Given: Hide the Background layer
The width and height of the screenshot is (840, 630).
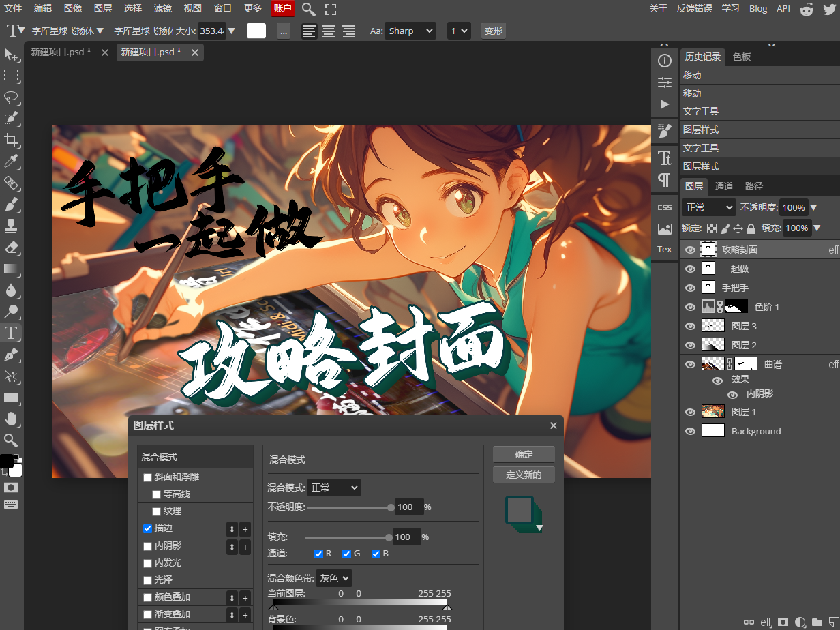Looking at the screenshot, I should coord(690,432).
